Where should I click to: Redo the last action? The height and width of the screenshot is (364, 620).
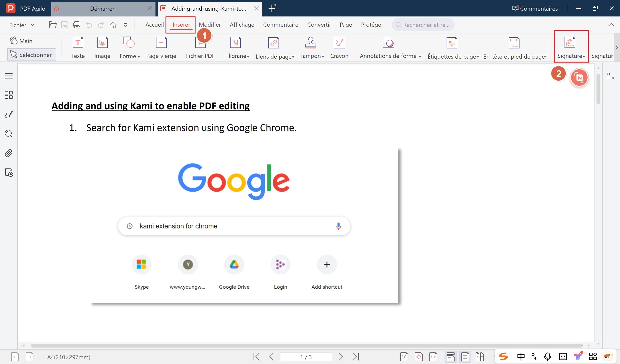click(101, 25)
